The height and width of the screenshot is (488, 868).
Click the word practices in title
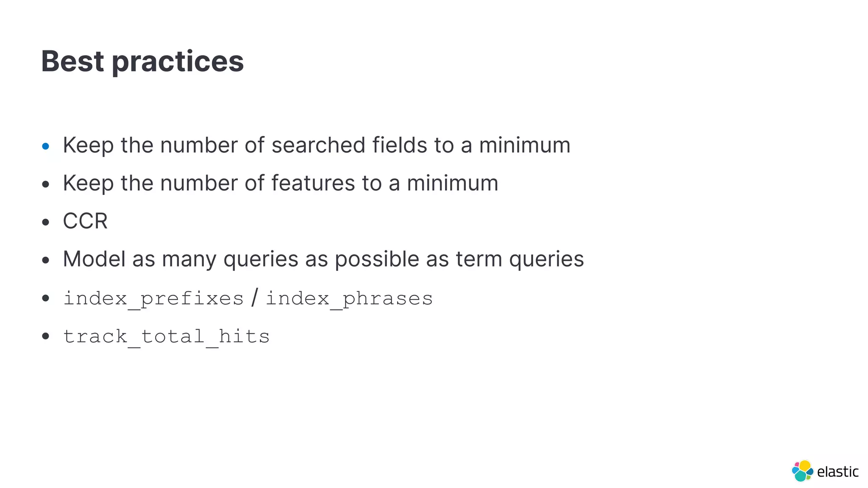pos(178,62)
